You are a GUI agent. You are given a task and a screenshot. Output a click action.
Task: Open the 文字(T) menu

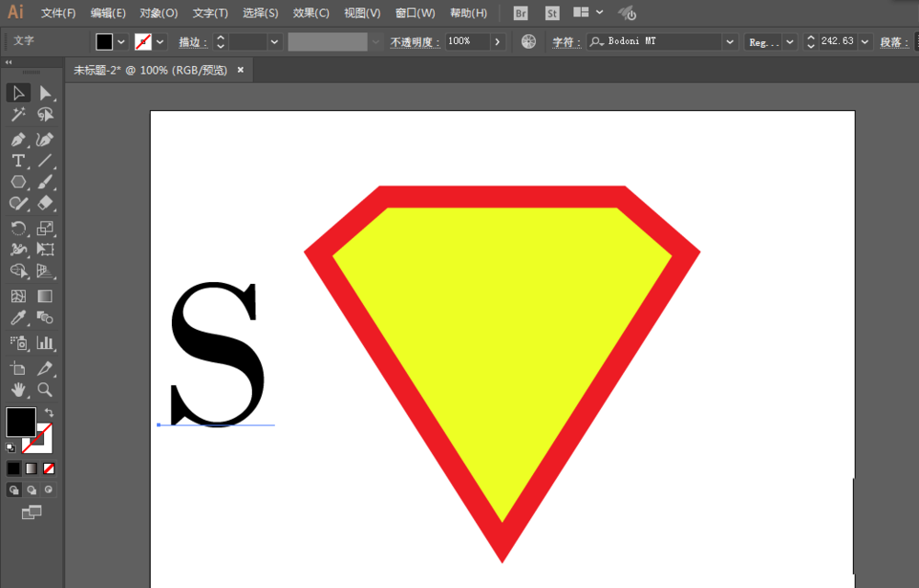coord(210,13)
